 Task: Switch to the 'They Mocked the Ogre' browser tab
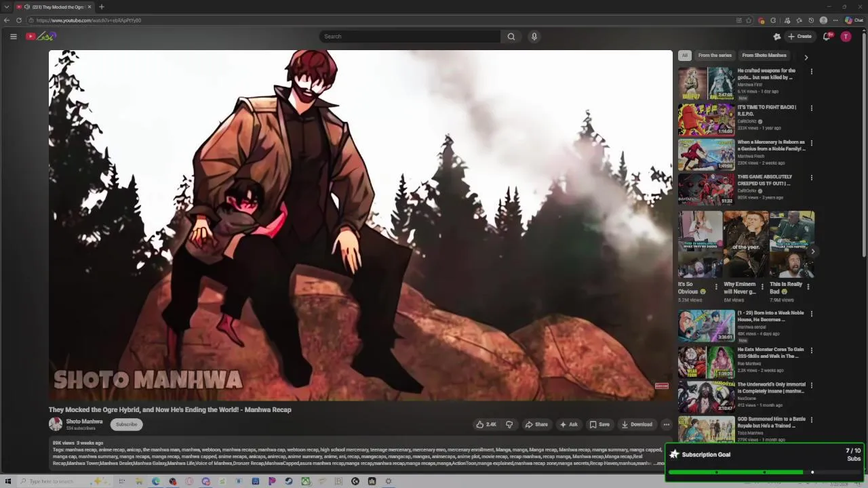pos(53,7)
